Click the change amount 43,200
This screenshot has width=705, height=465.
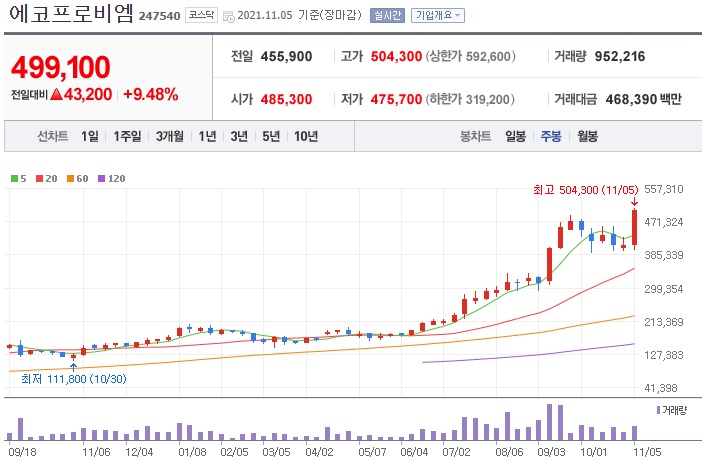(88, 94)
